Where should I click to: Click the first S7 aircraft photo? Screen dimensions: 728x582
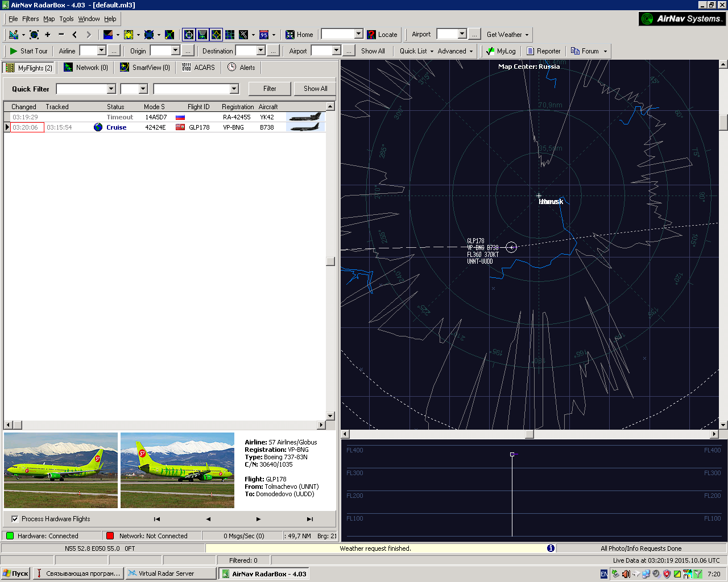[x=61, y=471]
